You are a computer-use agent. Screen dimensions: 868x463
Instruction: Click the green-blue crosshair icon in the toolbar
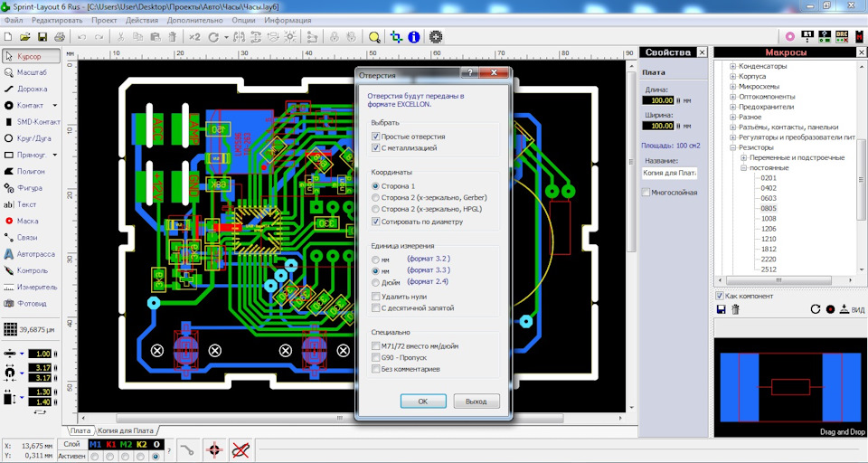coord(396,37)
